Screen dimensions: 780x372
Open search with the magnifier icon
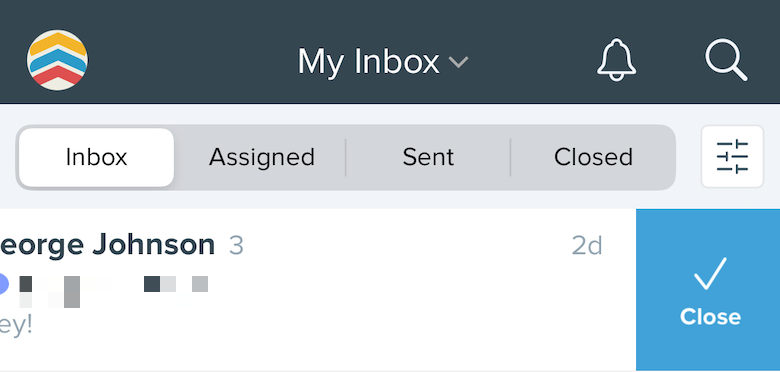click(x=726, y=60)
